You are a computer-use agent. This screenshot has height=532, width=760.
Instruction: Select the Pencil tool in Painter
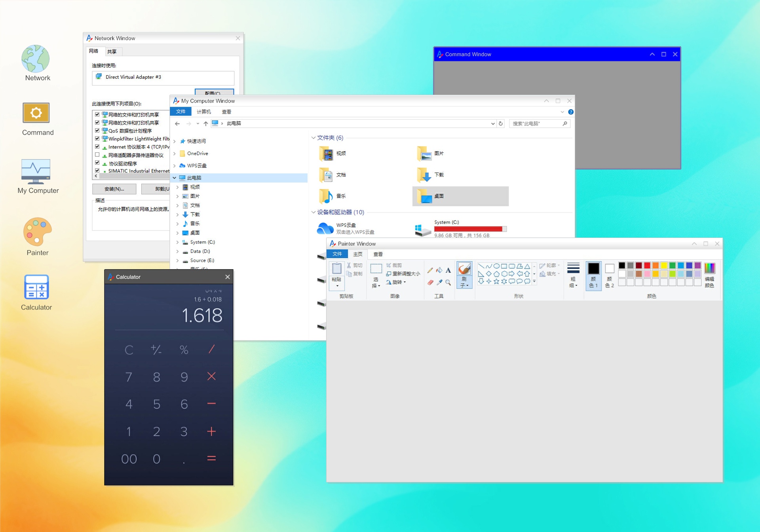pyautogui.click(x=430, y=270)
